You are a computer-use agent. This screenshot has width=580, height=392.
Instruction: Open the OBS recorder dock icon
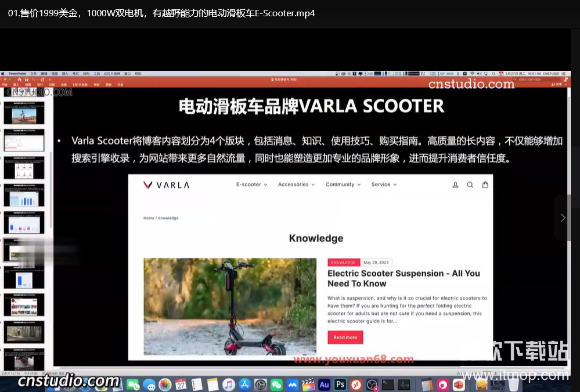point(372,385)
